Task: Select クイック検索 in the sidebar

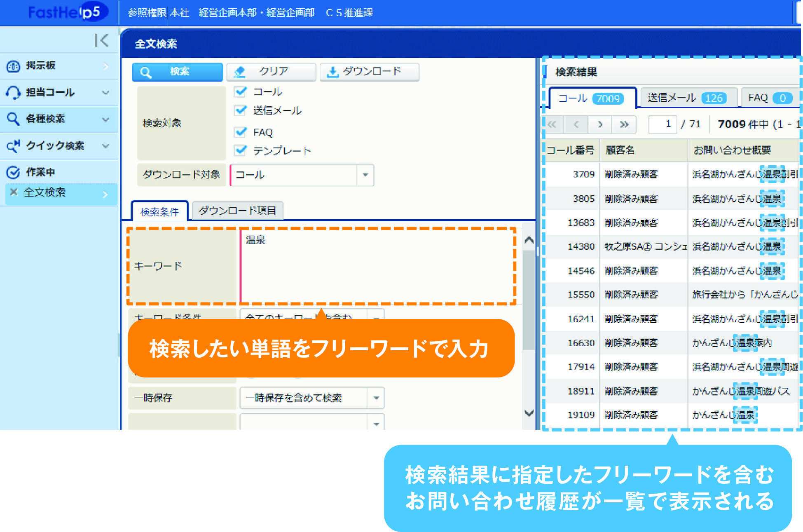Action: pos(55,146)
